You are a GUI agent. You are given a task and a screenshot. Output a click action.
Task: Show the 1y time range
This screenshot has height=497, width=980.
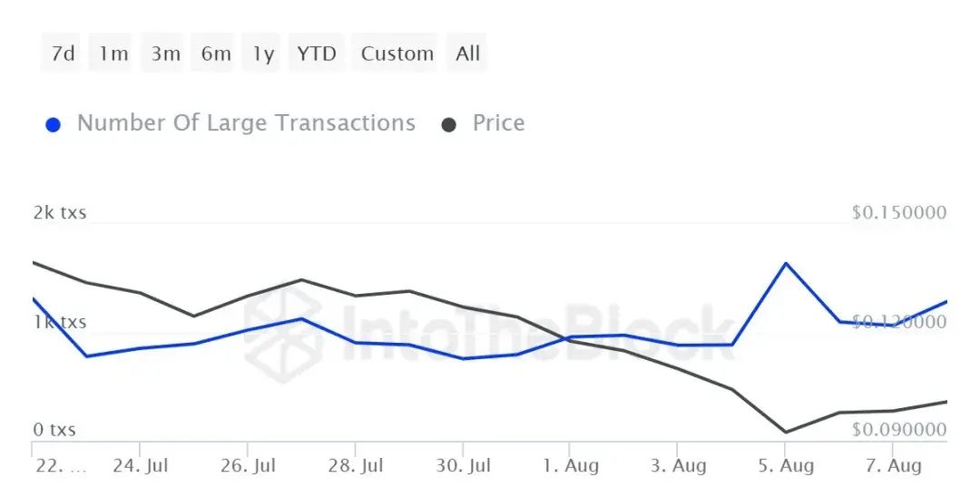click(x=263, y=54)
